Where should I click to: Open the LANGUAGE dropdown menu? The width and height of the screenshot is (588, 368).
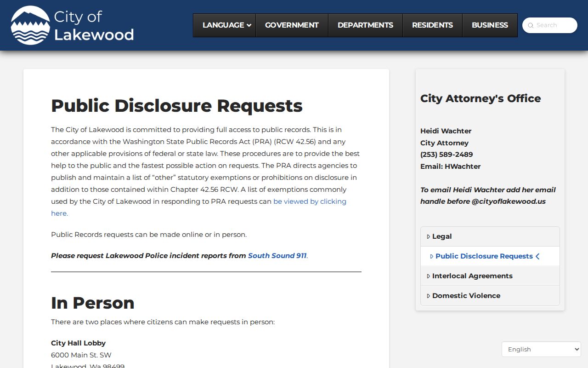[x=224, y=25]
